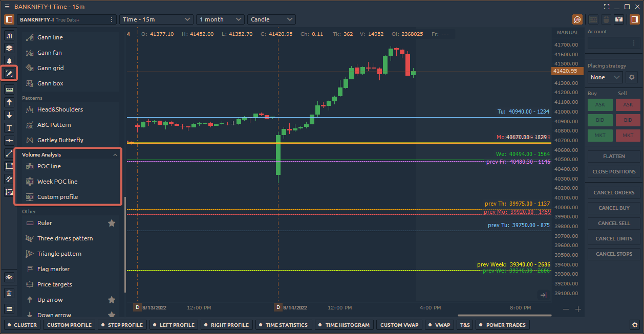The width and height of the screenshot is (644, 334).
Task: Open the alerts bell icon
Action: click(9, 60)
